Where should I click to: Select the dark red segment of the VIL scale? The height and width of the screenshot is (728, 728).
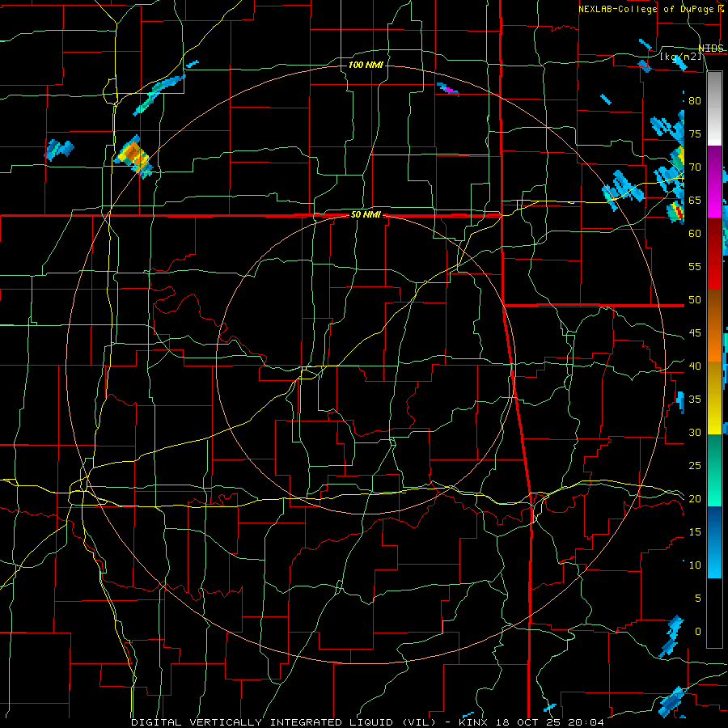(x=714, y=236)
